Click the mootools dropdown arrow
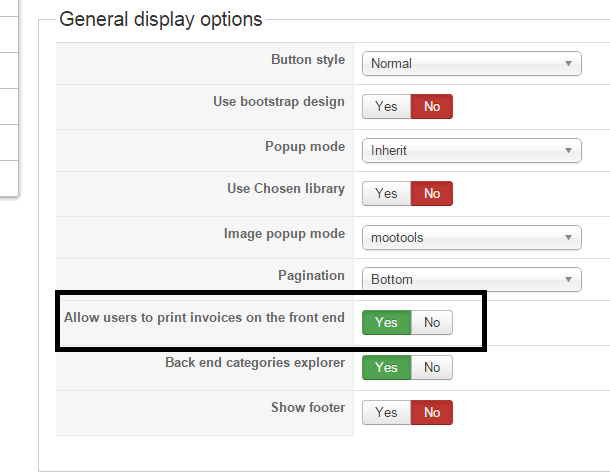This screenshot has height=472, width=610. (x=568, y=237)
